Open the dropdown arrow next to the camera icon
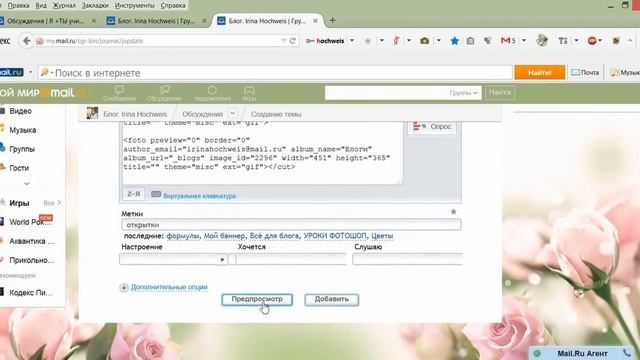The width and height of the screenshot is (640, 360). coord(439,41)
